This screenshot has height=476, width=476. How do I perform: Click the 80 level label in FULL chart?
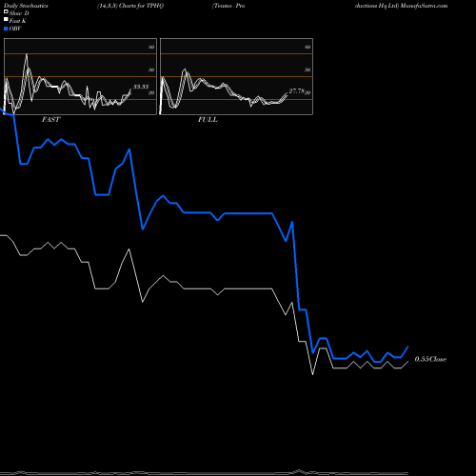click(x=307, y=47)
